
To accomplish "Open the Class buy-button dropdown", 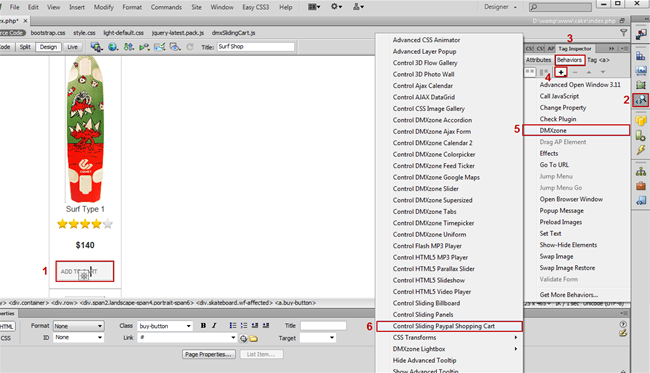I will click(165, 326).
